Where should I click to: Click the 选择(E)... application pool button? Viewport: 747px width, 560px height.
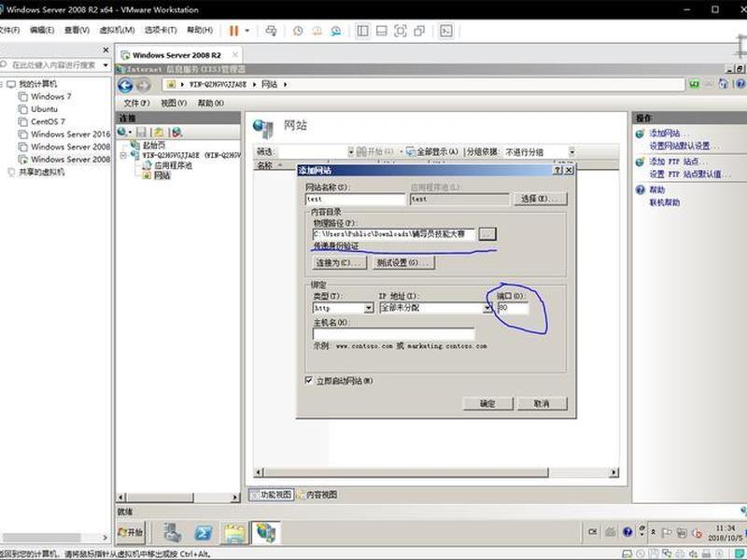[x=541, y=199]
